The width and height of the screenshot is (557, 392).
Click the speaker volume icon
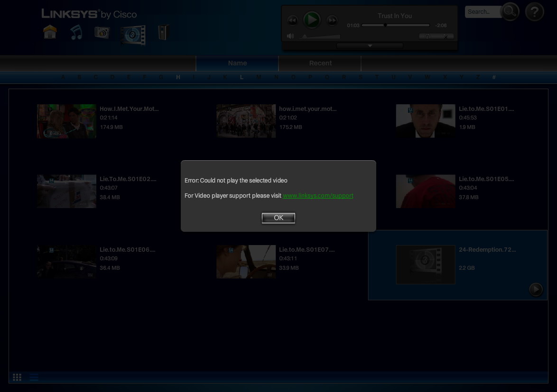tap(290, 36)
